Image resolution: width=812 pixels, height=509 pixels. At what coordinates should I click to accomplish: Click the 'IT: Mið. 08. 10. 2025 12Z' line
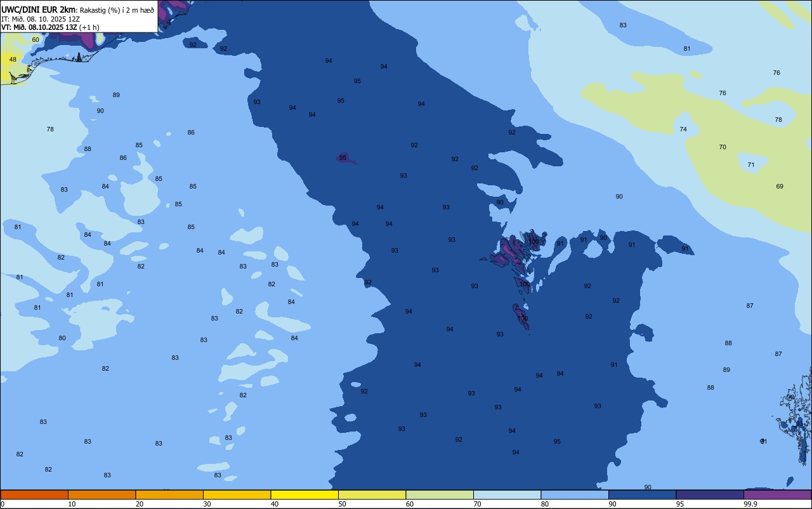(41, 18)
